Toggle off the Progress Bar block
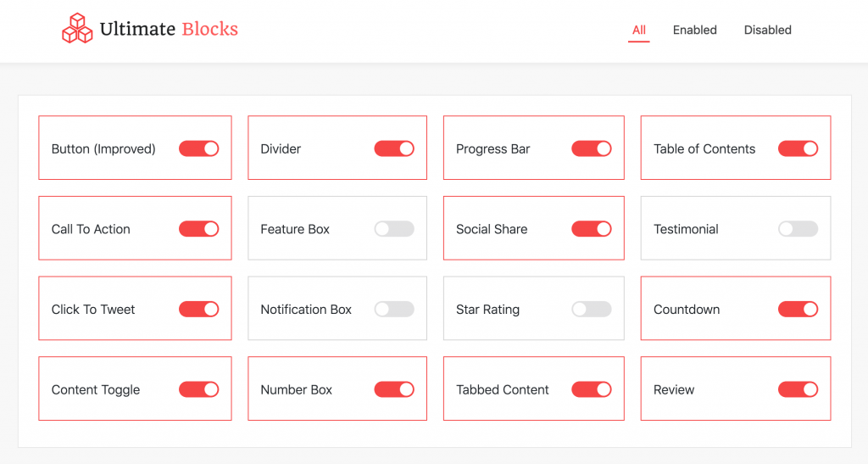The width and height of the screenshot is (868, 464). 591,148
